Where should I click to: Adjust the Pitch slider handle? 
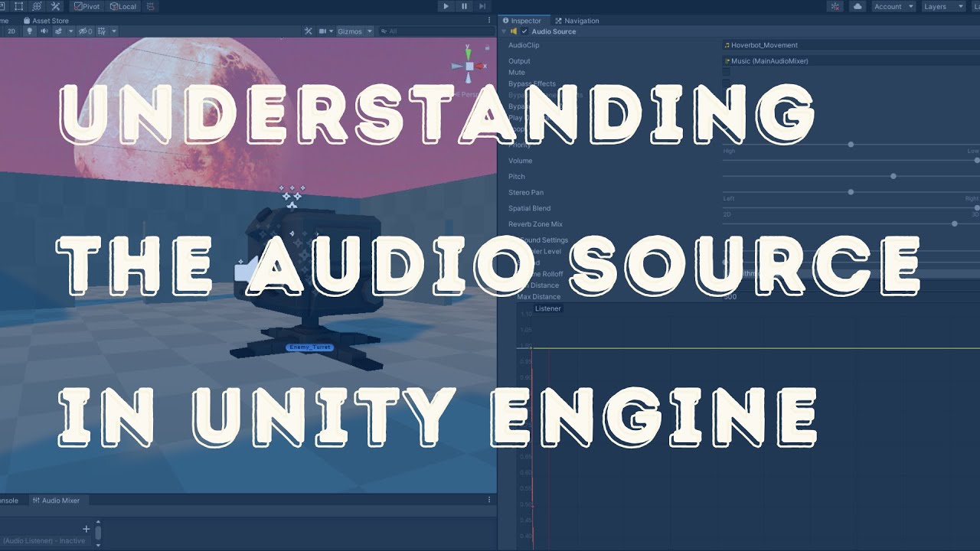(893, 176)
